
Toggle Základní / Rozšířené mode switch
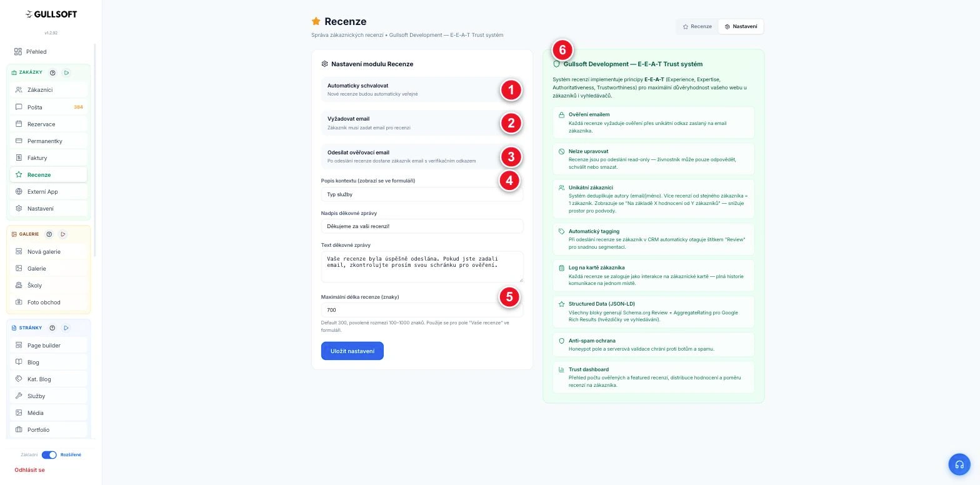[49, 455]
